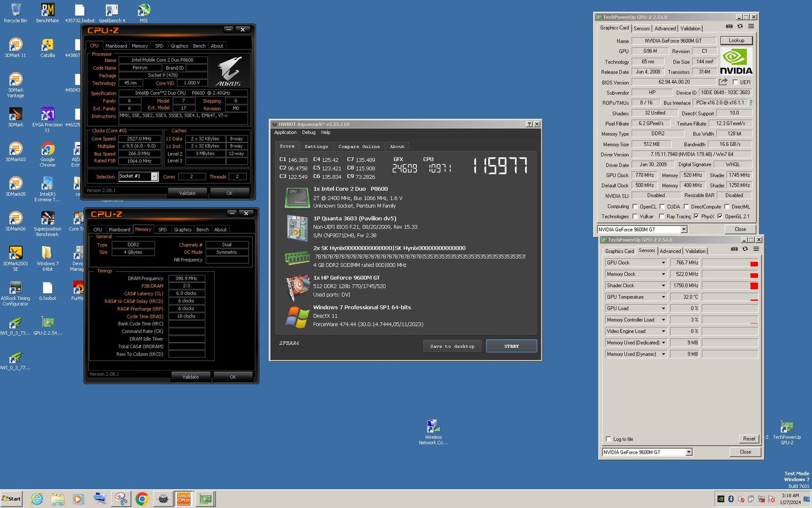Screen dimensions: 812x508
Task: Open TechPowerUp GPU-Z desktop shortcut
Action: click(787, 432)
